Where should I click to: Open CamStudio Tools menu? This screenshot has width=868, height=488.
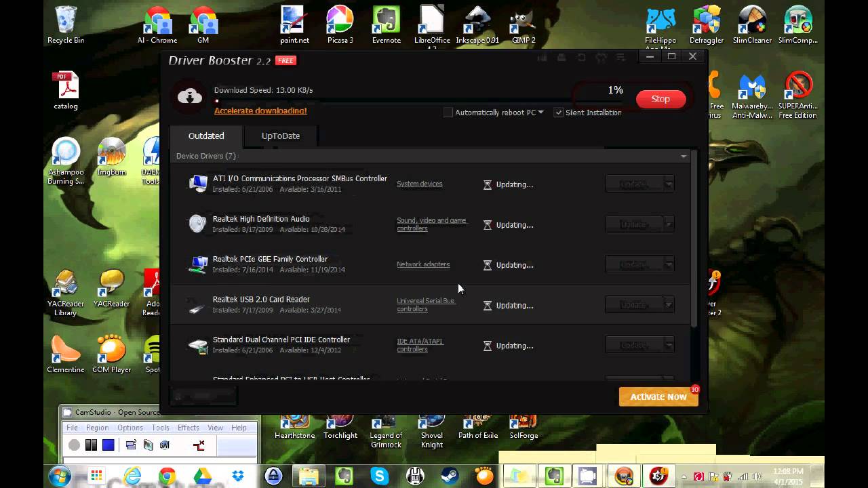pyautogui.click(x=161, y=428)
